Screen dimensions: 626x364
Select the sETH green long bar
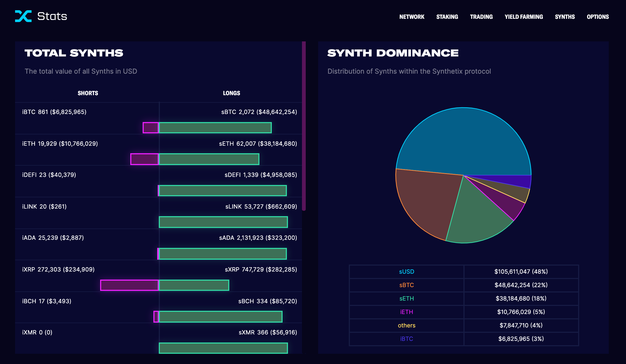pyautogui.click(x=209, y=159)
